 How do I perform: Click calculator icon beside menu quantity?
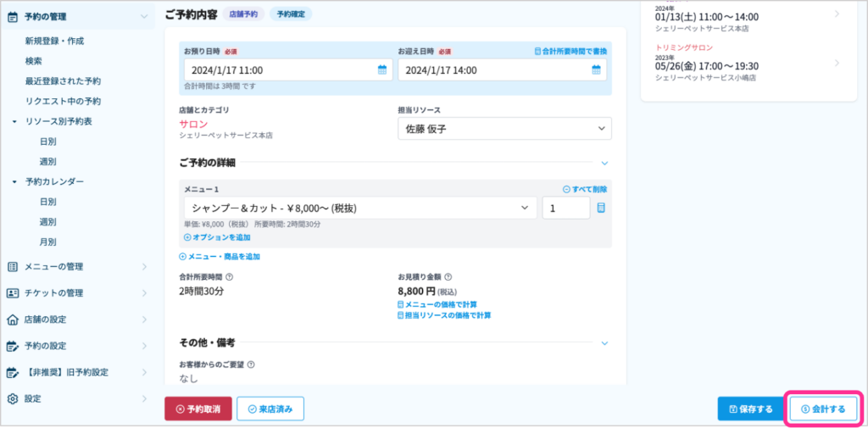601,208
